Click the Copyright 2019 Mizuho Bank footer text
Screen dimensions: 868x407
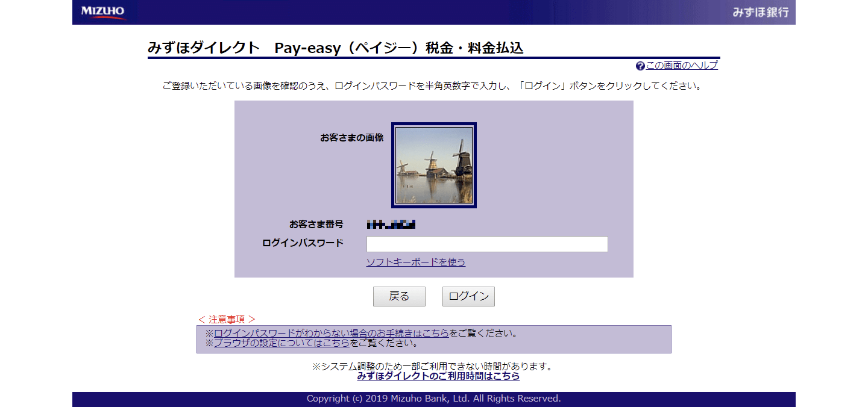tap(434, 399)
